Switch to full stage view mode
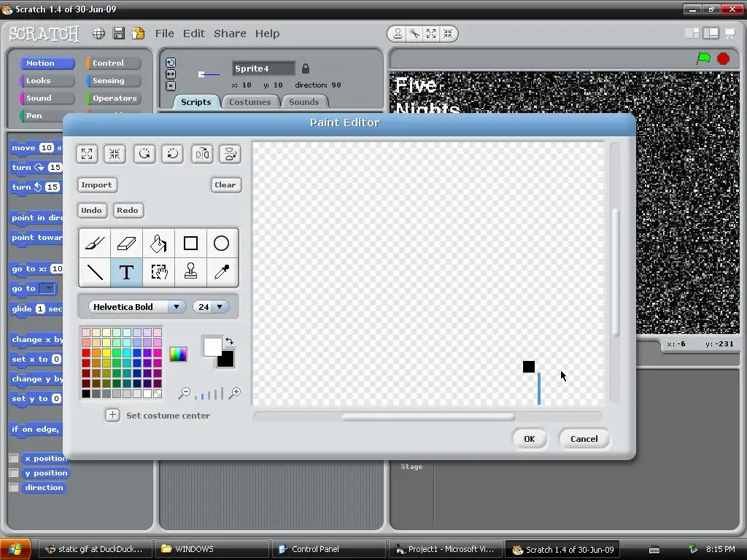 (711, 33)
